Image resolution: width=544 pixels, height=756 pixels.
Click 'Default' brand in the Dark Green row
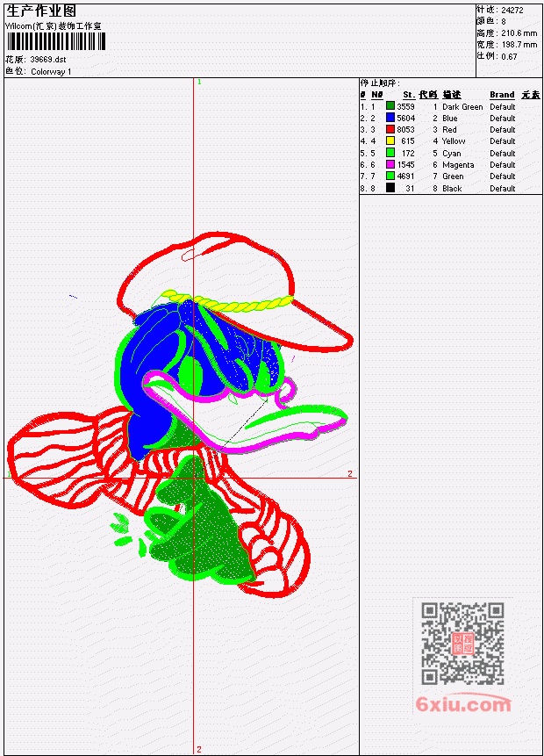tap(503, 107)
